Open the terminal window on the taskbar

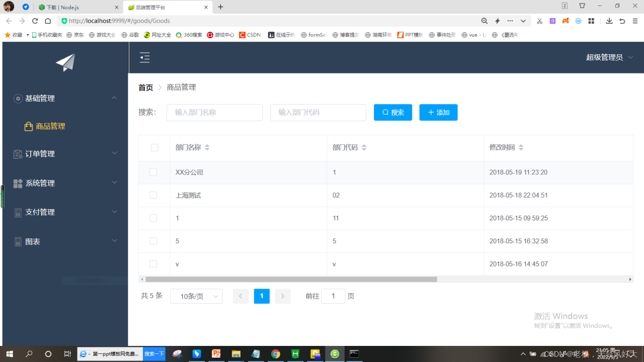[354, 354]
